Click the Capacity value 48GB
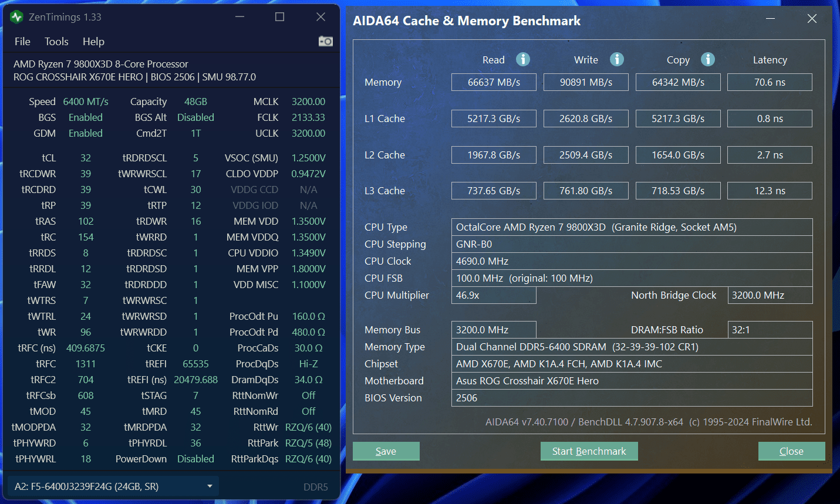The height and width of the screenshot is (504, 840). click(x=195, y=102)
